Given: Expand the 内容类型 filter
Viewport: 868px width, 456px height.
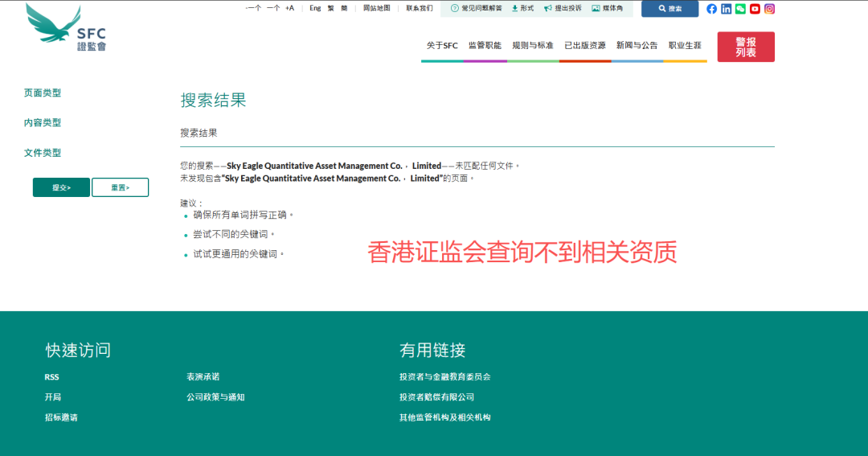Looking at the screenshot, I should [x=43, y=123].
